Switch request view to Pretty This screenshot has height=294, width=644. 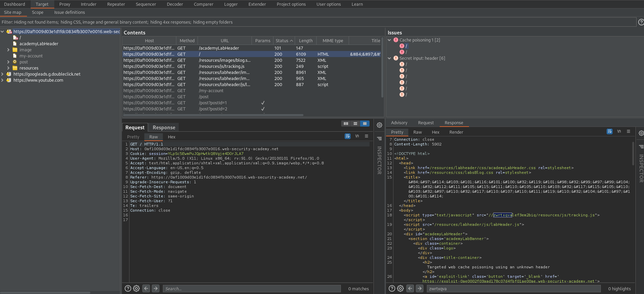133,137
